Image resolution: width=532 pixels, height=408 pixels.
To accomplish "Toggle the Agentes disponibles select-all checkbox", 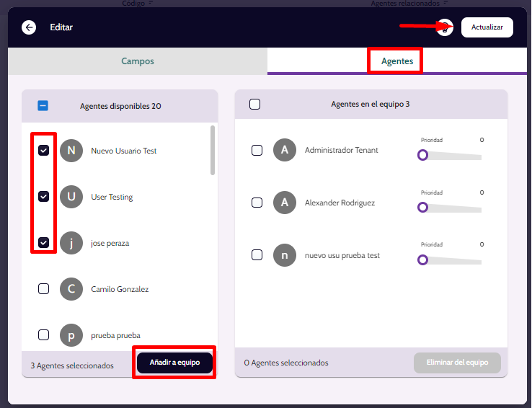I will click(x=43, y=106).
